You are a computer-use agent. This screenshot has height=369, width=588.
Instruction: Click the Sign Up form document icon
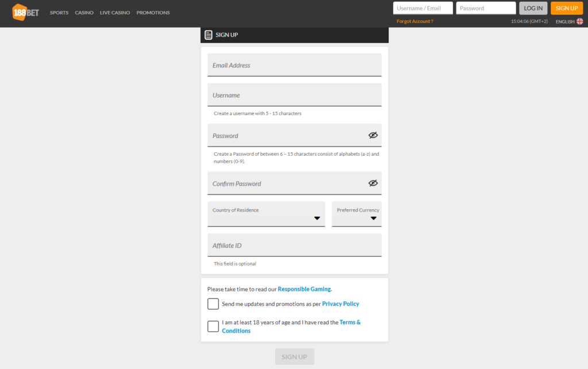click(208, 35)
